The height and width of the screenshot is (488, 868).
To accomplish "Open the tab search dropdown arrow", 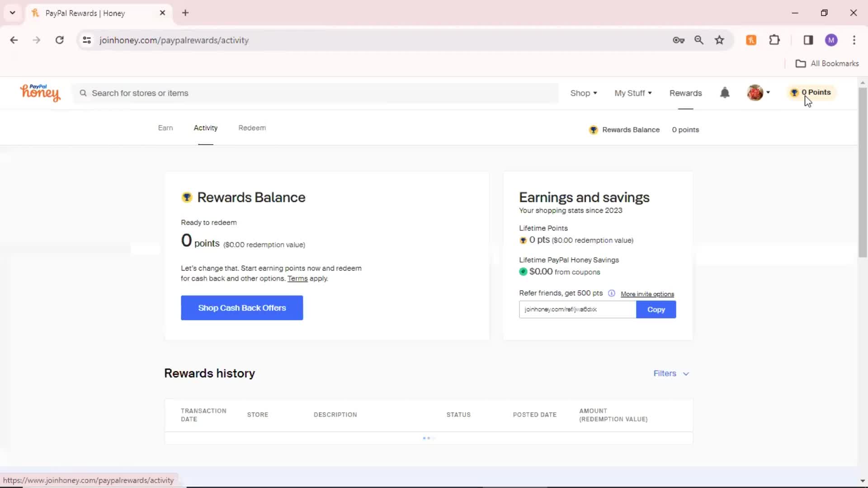I will coord(13,13).
